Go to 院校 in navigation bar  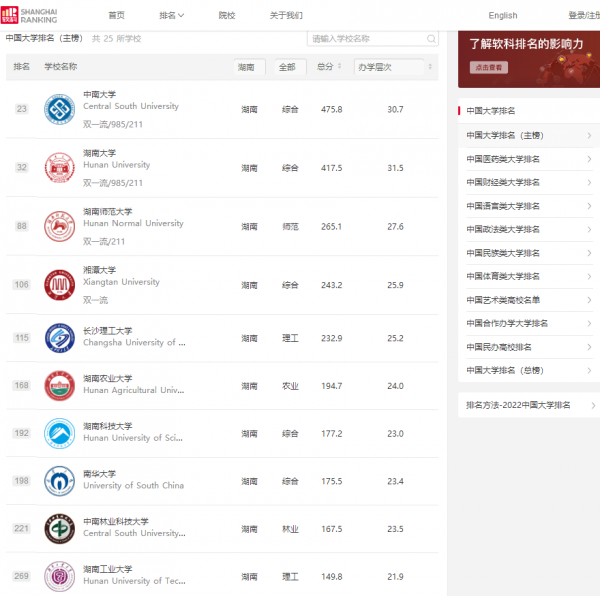227,15
